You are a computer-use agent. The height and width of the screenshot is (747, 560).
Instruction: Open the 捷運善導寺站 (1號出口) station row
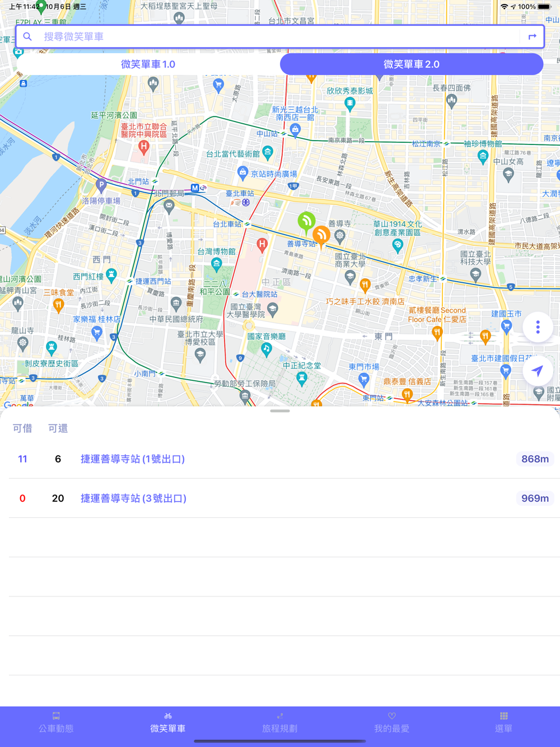click(x=280, y=459)
